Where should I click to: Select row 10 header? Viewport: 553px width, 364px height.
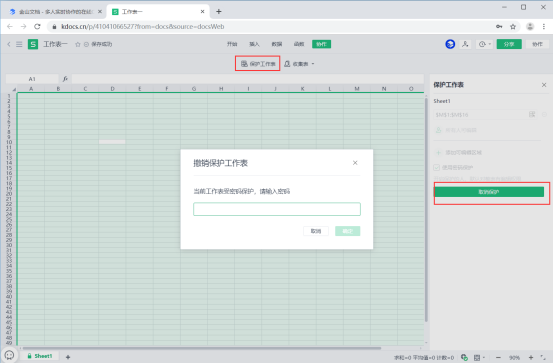click(x=9, y=142)
